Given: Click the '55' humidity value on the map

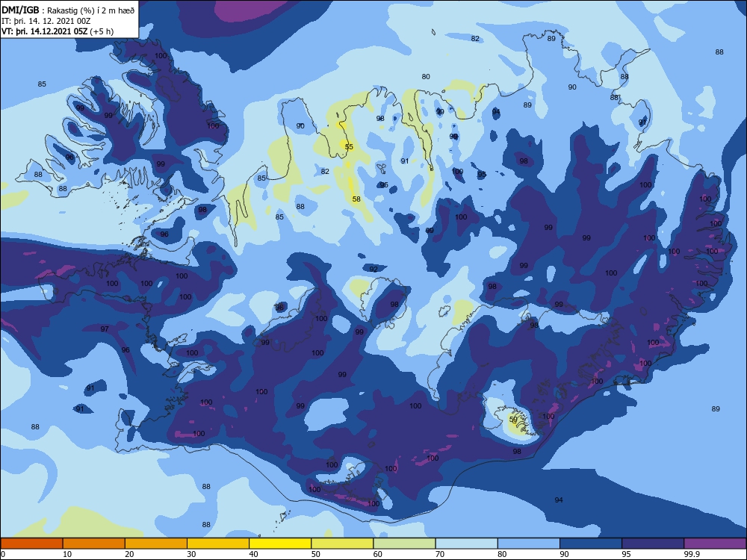Looking at the screenshot, I should (349, 146).
